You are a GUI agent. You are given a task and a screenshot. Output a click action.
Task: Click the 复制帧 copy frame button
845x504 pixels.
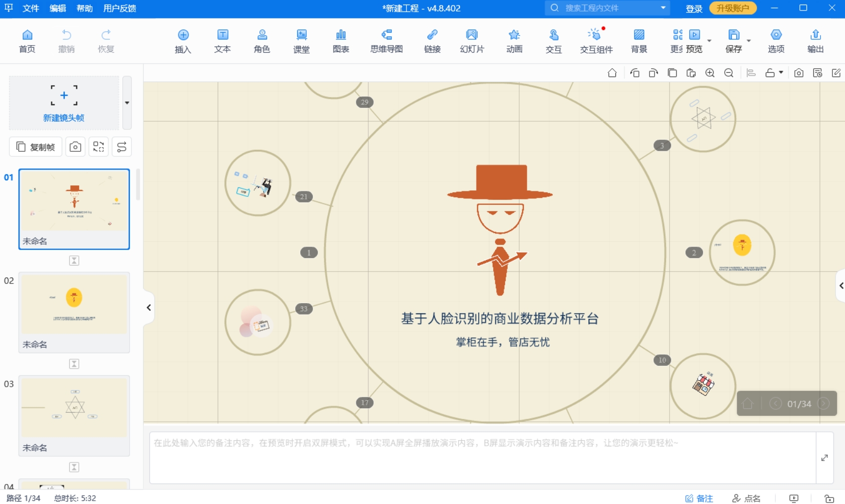[36, 147]
